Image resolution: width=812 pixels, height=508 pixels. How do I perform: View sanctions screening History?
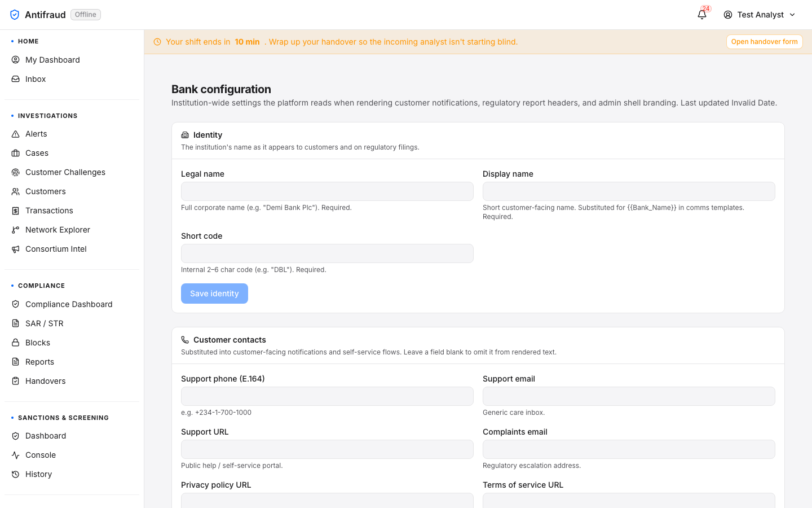[x=72, y=474]
